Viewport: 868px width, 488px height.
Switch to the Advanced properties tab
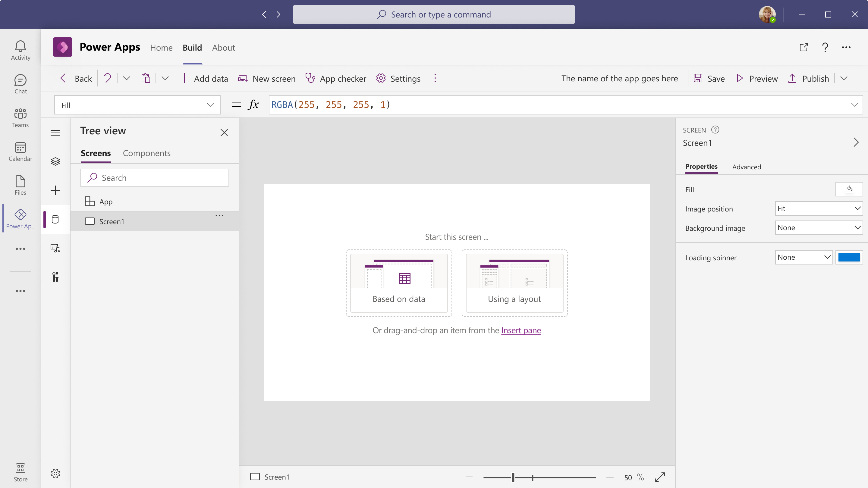[x=746, y=167]
